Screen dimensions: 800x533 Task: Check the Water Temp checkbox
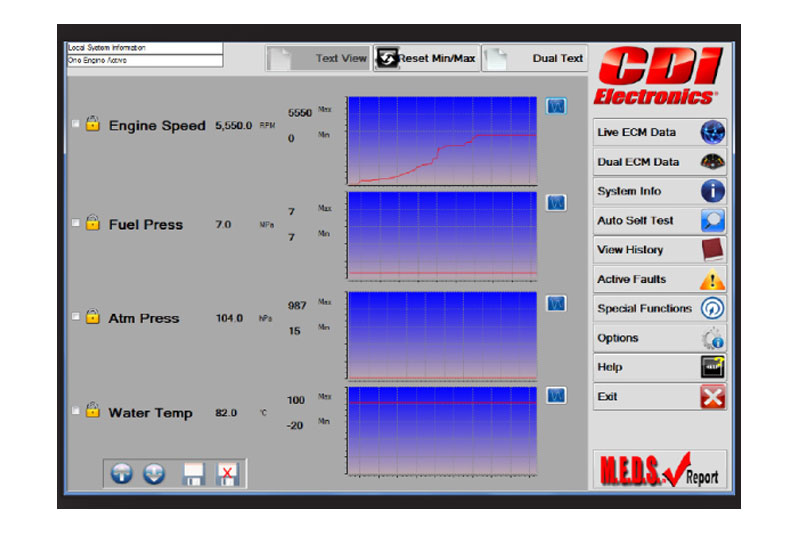coord(76,411)
